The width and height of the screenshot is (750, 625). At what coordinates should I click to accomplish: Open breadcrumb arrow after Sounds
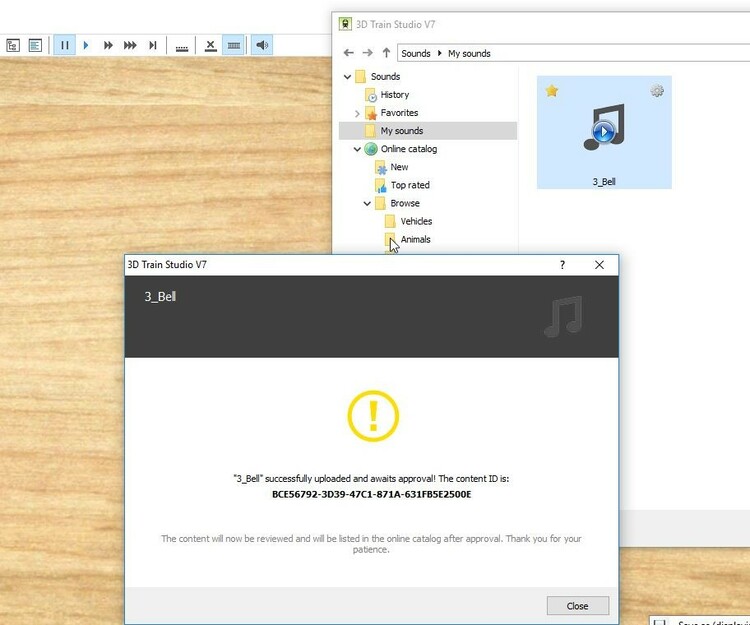(x=440, y=54)
